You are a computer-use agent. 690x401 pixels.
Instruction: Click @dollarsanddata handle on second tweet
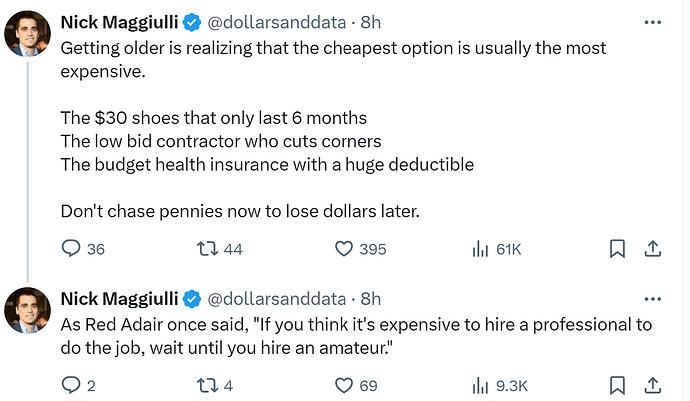point(276,299)
